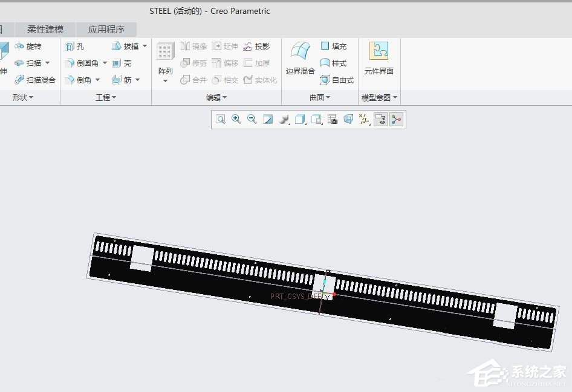This screenshot has height=392, width=572.
Task: Select the 壳 (Shell) tool
Action: (x=128, y=62)
